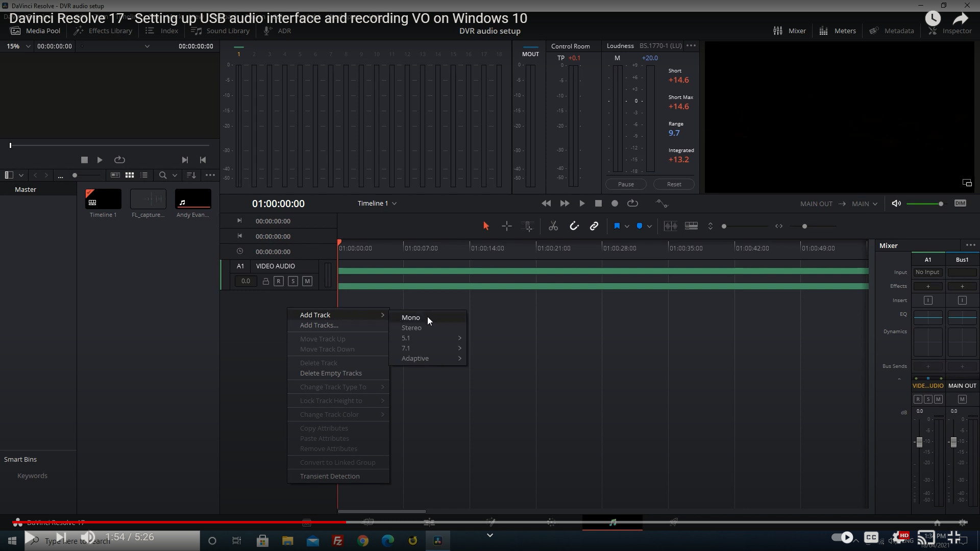
Task: Open the Timeline 1 selector dropdown
Action: click(377, 203)
